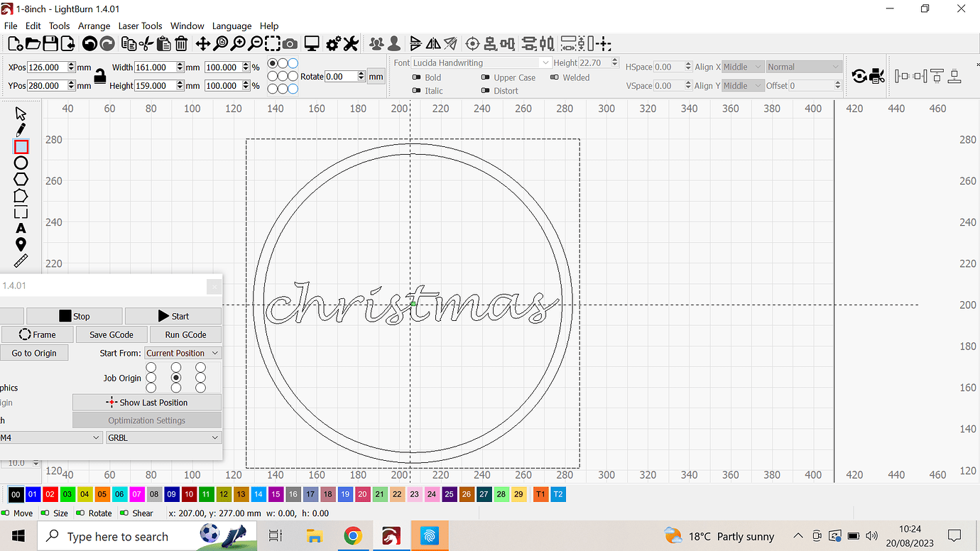
Task: Click the Mirror Horizontally icon
Action: 432,43
